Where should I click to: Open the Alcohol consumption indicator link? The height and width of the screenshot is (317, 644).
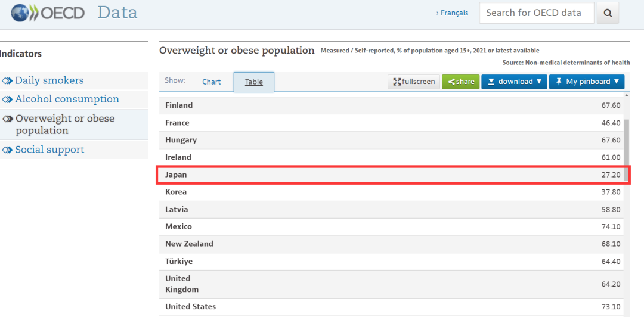tap(67, 99)
